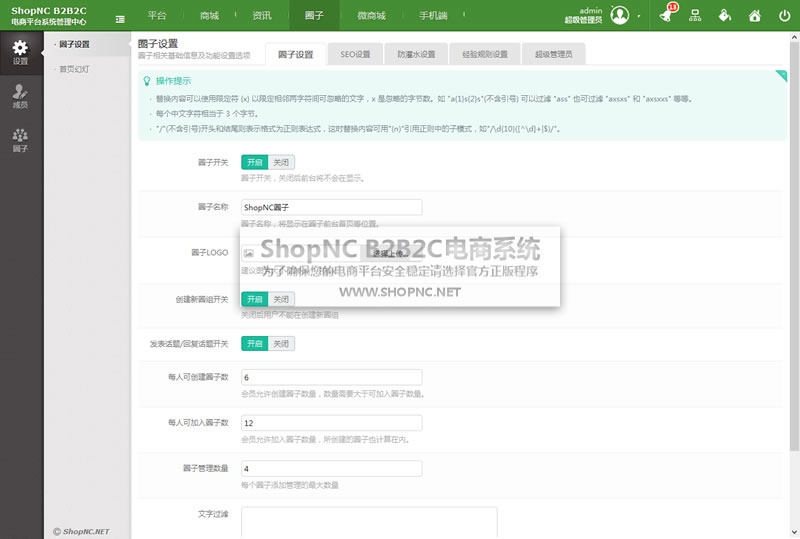
Task: Click the scrollbar up arrow
Action: (794, 37)
